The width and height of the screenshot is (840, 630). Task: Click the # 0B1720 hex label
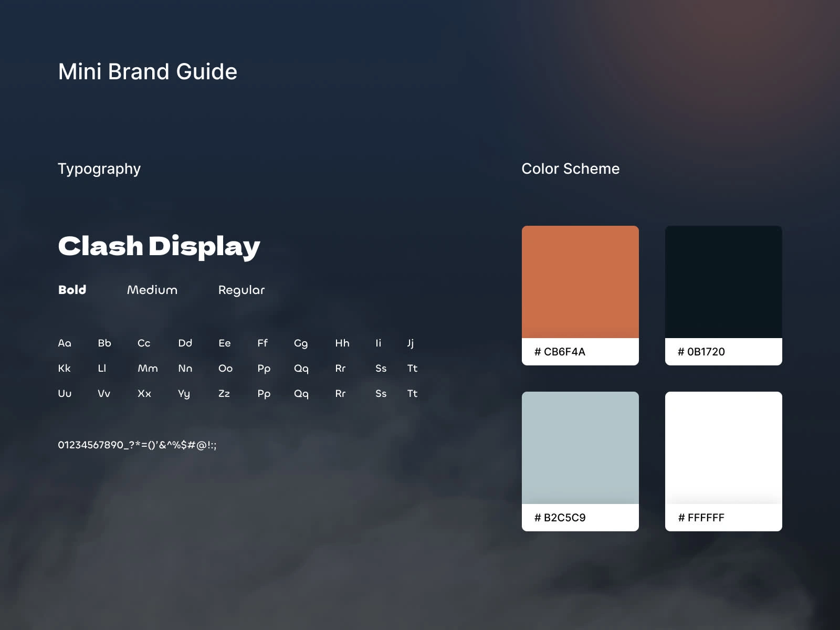701,352
